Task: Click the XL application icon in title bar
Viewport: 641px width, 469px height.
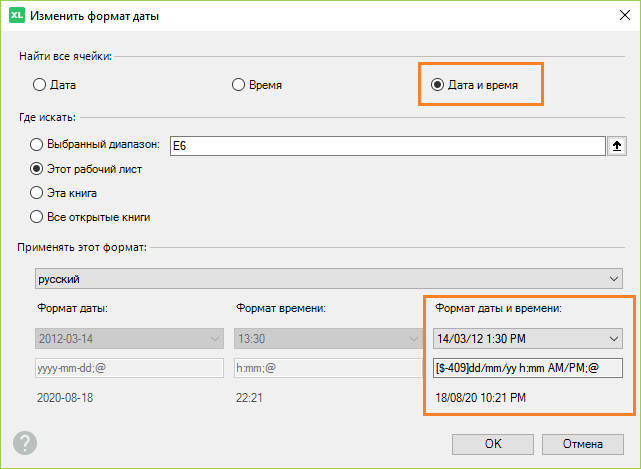Action: 15,16
